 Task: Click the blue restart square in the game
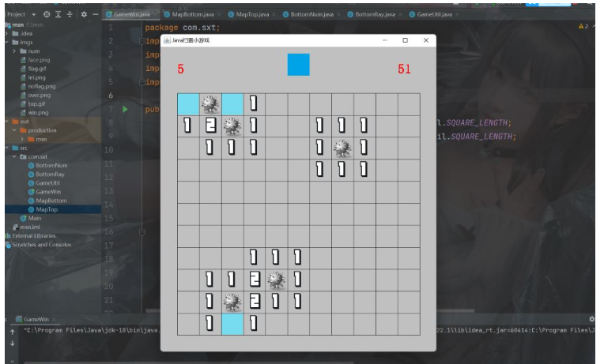tap(299, 65)
